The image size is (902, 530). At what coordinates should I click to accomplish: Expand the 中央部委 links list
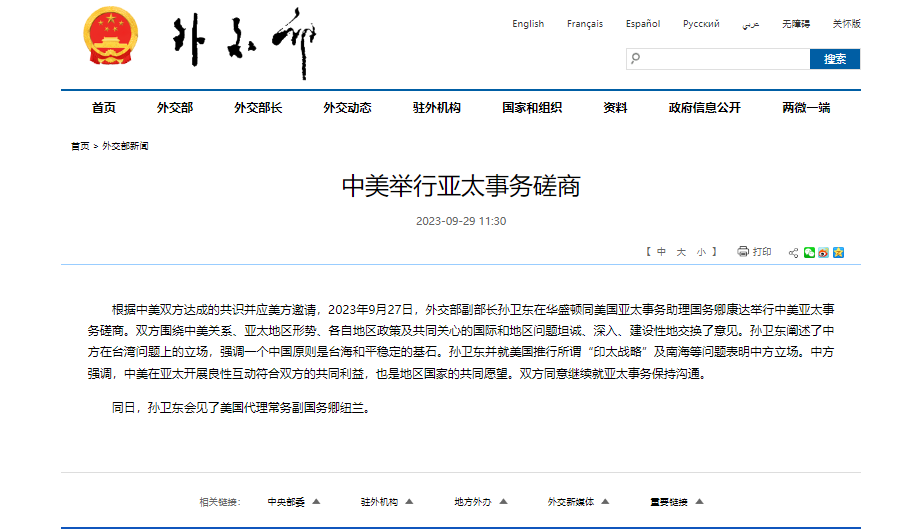[293, 502]
